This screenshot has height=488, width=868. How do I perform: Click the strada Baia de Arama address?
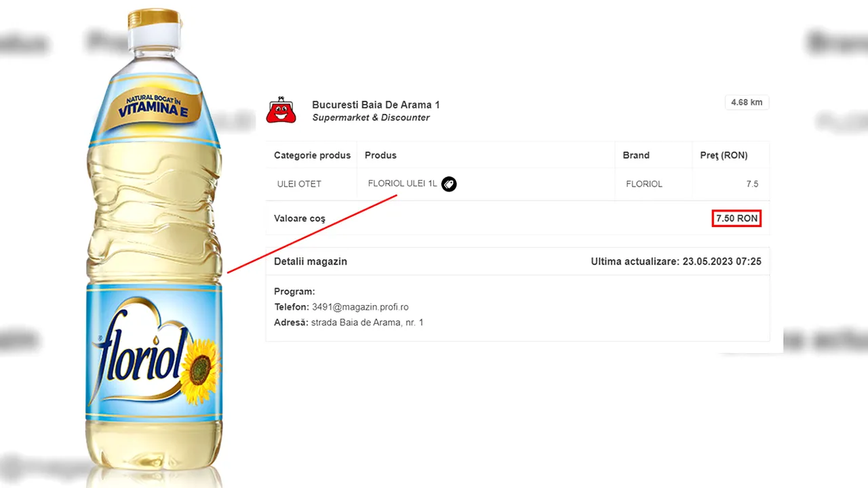[x=367, y=322]
